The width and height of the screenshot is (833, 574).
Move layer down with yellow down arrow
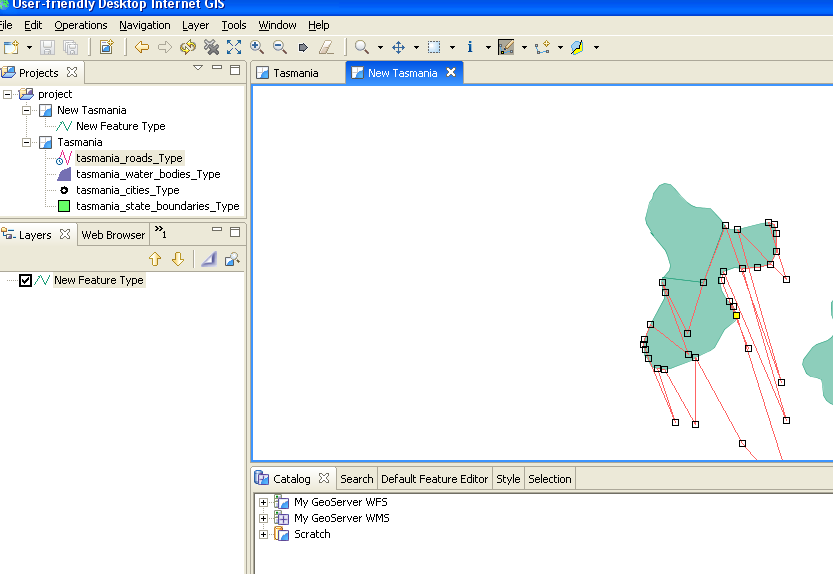[178, 259]
